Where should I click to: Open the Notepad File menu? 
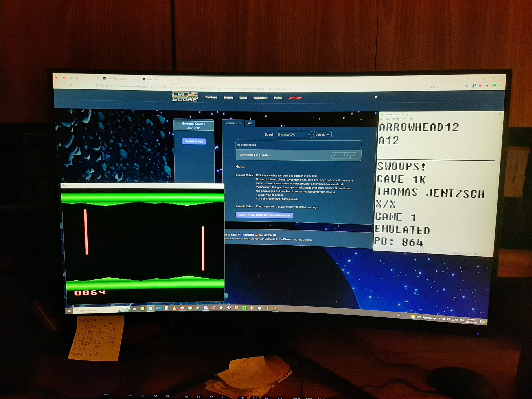(x=382, y=119)
